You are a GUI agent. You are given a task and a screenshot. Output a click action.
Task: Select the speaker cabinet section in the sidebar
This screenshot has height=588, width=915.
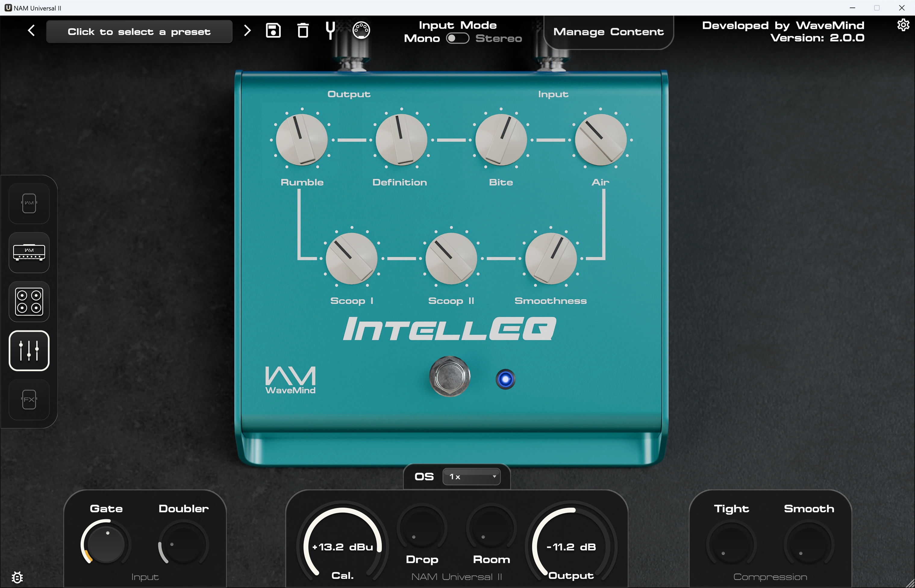pyautogui.click(x=29, y=302)
